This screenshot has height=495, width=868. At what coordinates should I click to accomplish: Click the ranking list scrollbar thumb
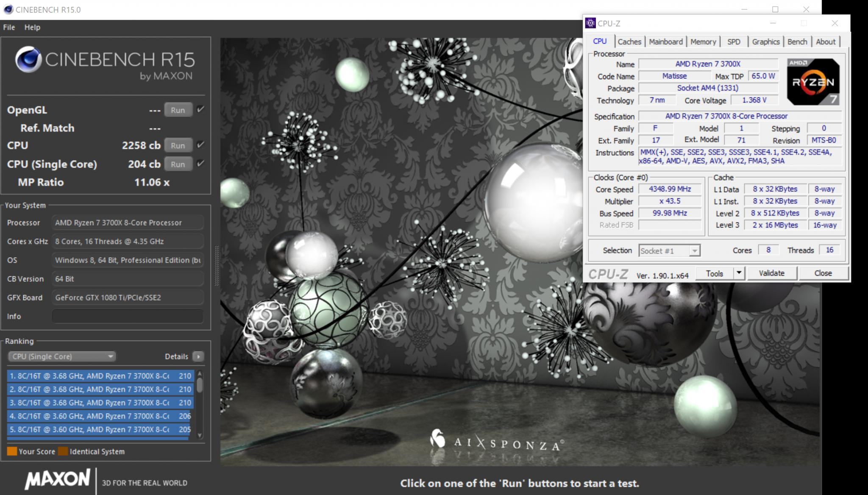[x=200, y=385]
